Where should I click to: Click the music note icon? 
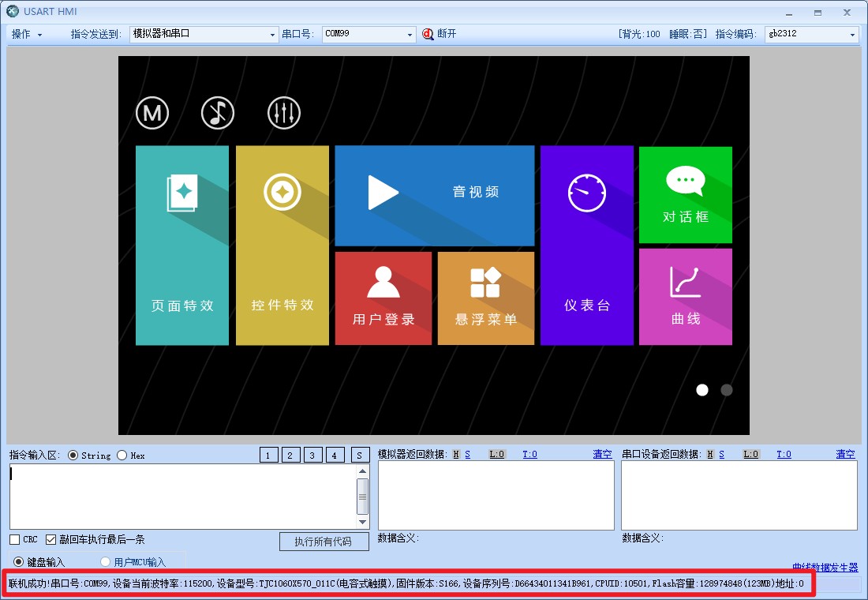[218, 114]
